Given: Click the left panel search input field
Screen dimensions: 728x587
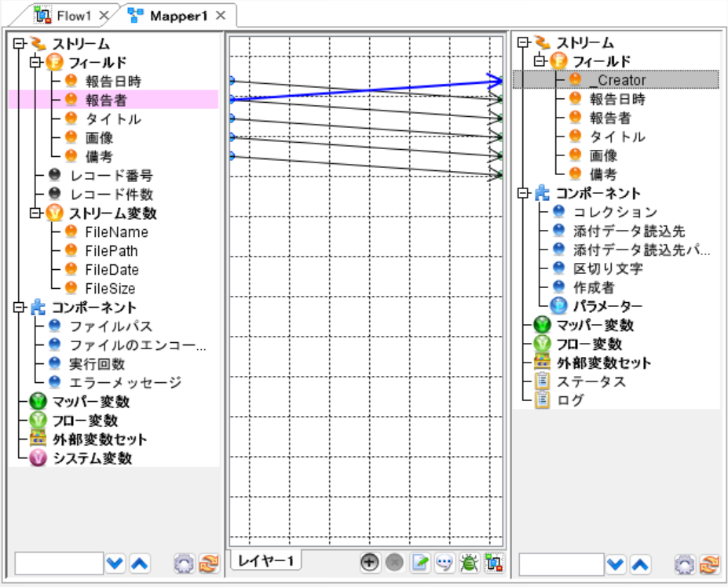Looking at the screenshot, I should pyautogui.click(x=59, y=563).
